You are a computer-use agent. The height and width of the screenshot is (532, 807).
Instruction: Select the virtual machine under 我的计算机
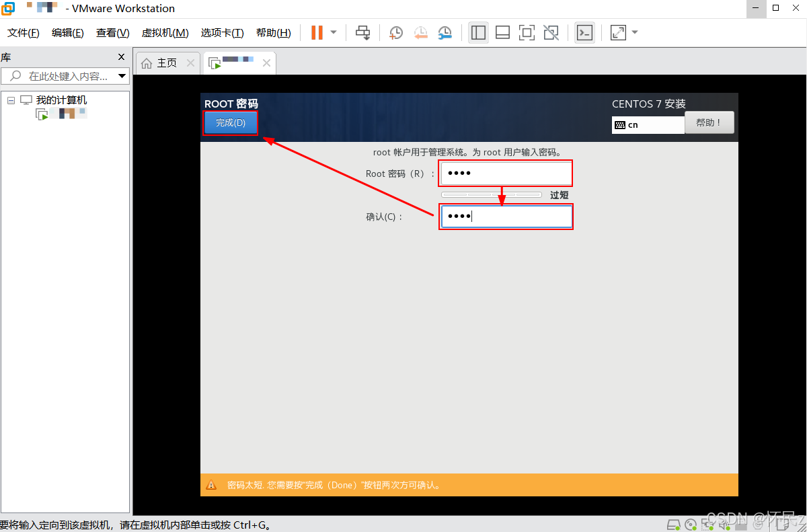click(61, 114)
